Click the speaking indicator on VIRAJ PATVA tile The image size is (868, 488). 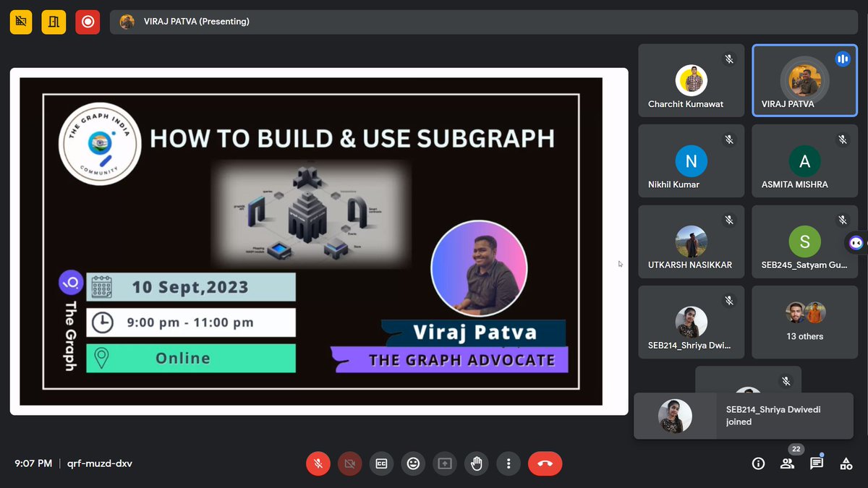(x=842, y=59)
